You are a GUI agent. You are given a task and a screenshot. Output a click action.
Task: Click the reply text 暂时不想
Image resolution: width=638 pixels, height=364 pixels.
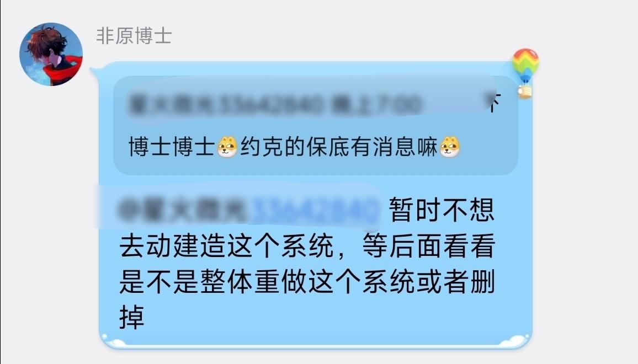pyautogui.click(x=442, y=210)
